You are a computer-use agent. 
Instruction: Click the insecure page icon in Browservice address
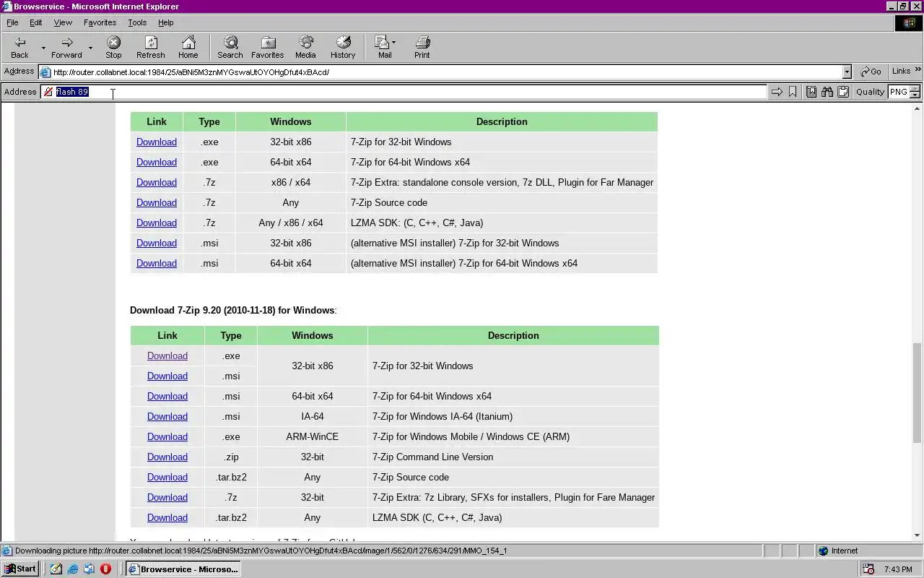pos(48,92)
